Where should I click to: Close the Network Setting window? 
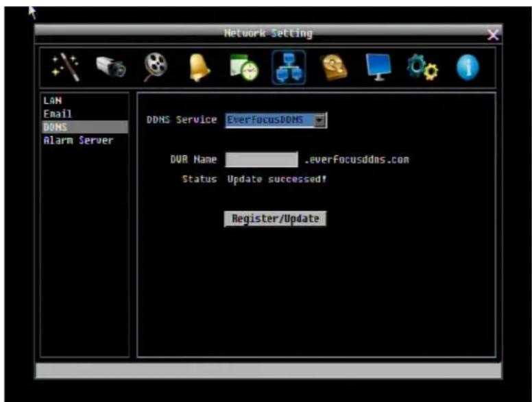coord(493,34)
